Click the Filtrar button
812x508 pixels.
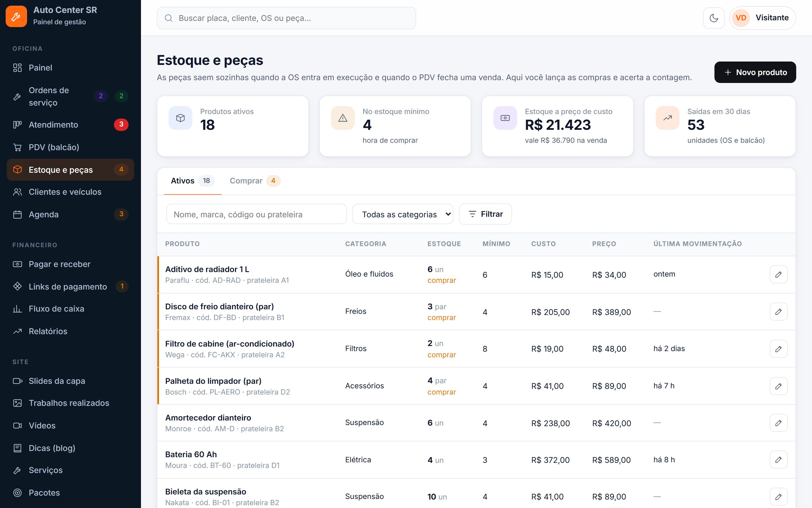click(x=485, y=214)
